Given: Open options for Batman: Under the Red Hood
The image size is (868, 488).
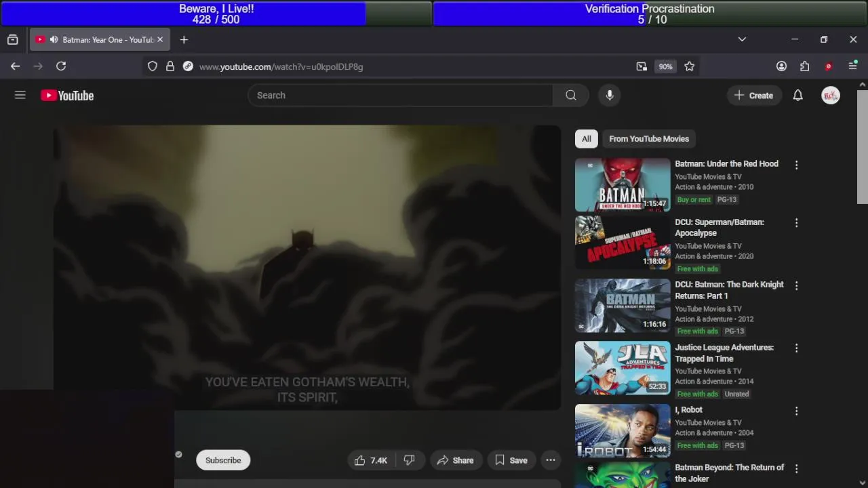Looking at the screenshot, I should pyautogui.click(x=797, y=165).
